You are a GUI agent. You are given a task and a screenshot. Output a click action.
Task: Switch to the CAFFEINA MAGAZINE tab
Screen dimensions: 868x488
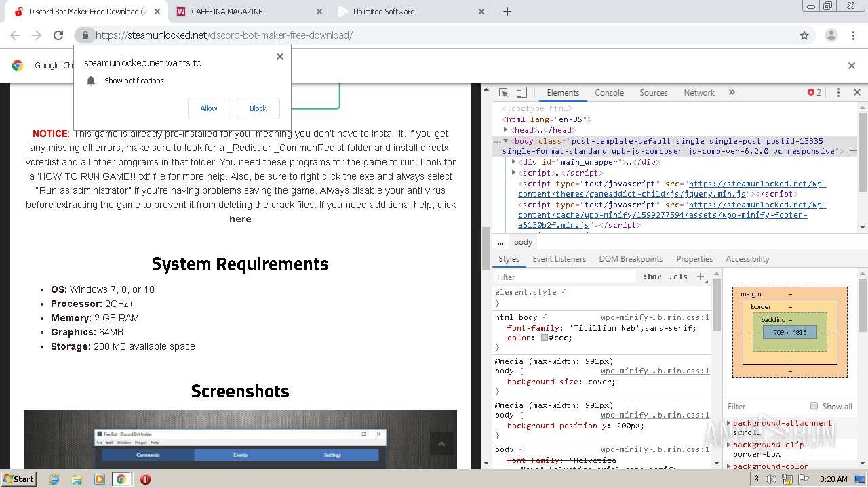pyautogui.click(x=250, y=12)
